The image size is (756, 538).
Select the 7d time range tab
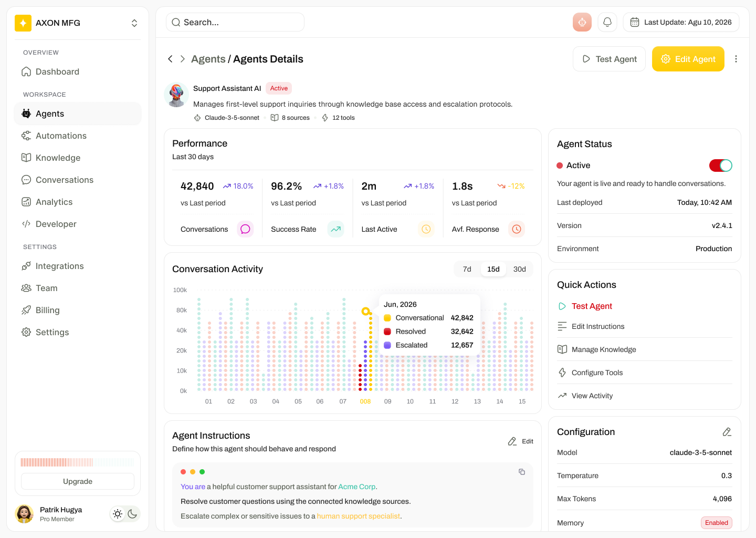point(467,269)
